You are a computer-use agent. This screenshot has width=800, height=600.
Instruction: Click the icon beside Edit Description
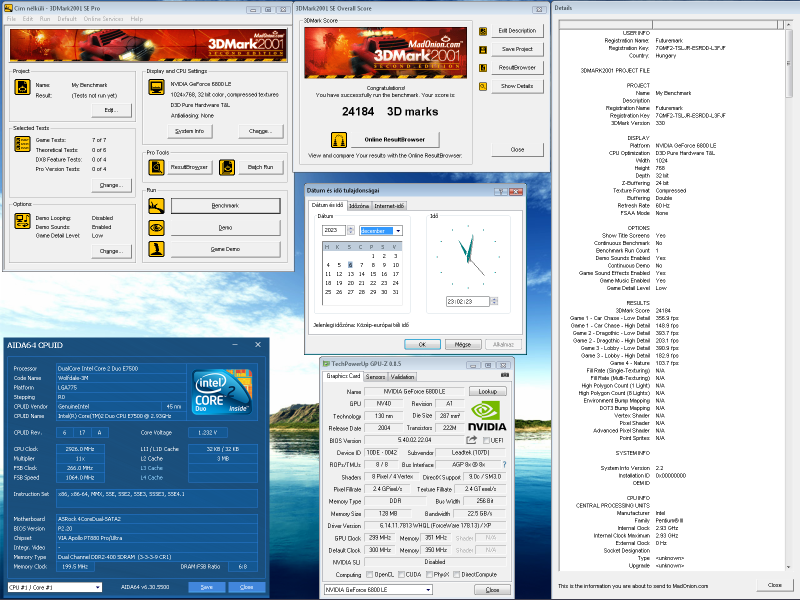click(x=483, y=31)
